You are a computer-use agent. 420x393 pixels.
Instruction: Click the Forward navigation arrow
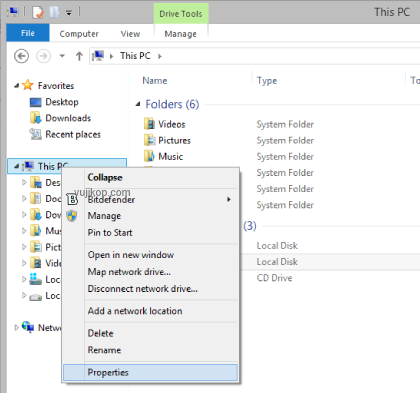coord(43,56)
